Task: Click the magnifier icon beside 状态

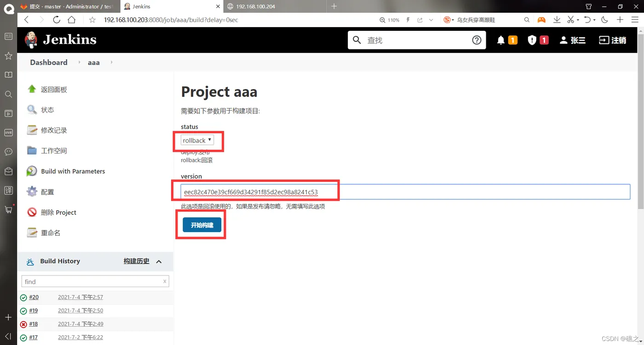Action: point(32,109)
